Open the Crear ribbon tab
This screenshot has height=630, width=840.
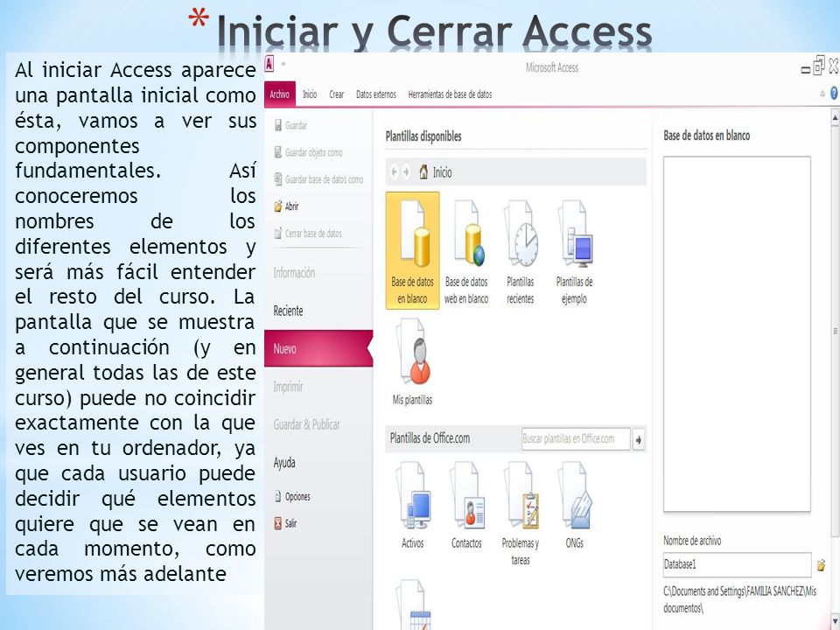tap(336, 94)
